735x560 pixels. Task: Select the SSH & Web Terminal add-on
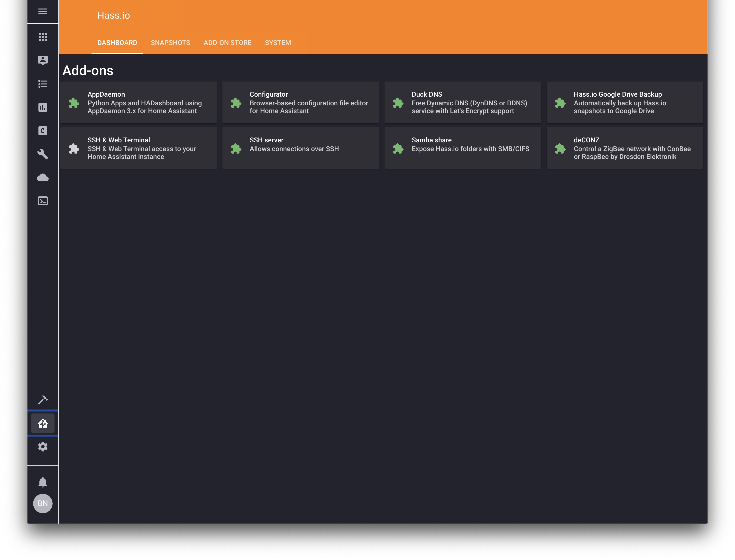point(138,148)
